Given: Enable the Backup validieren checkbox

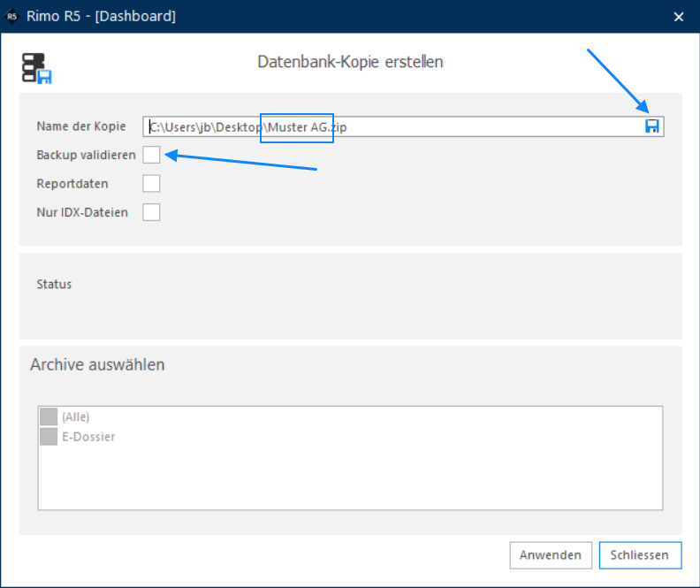Looking at the screenshot, I should 151,155.
